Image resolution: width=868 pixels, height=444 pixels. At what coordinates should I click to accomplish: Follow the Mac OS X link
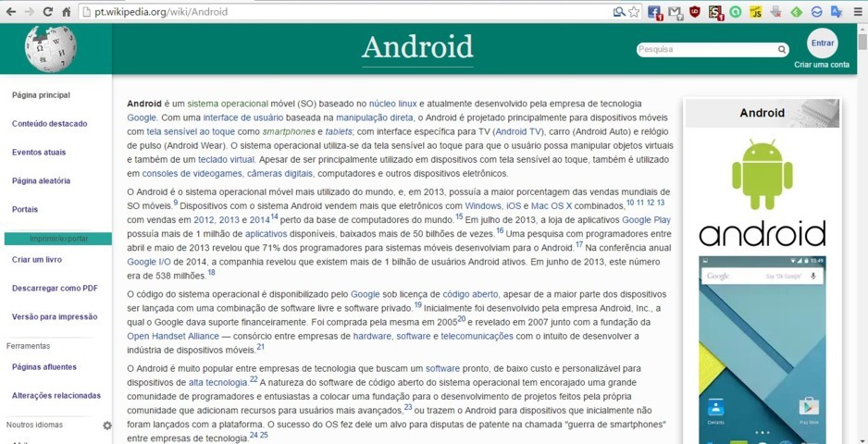(x=552, y=206)
